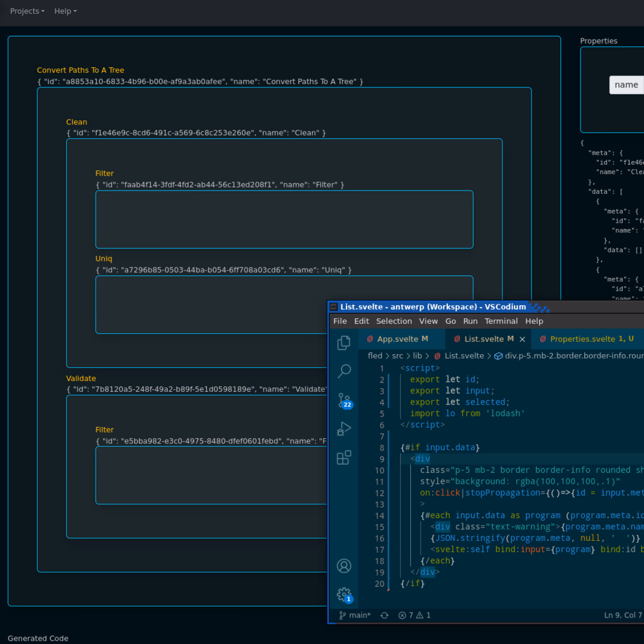This screenshot has height=644, width=644.
Task: Click the Accounts icon in activity bar
Action: pyautogui.click(x=344, y=565)
